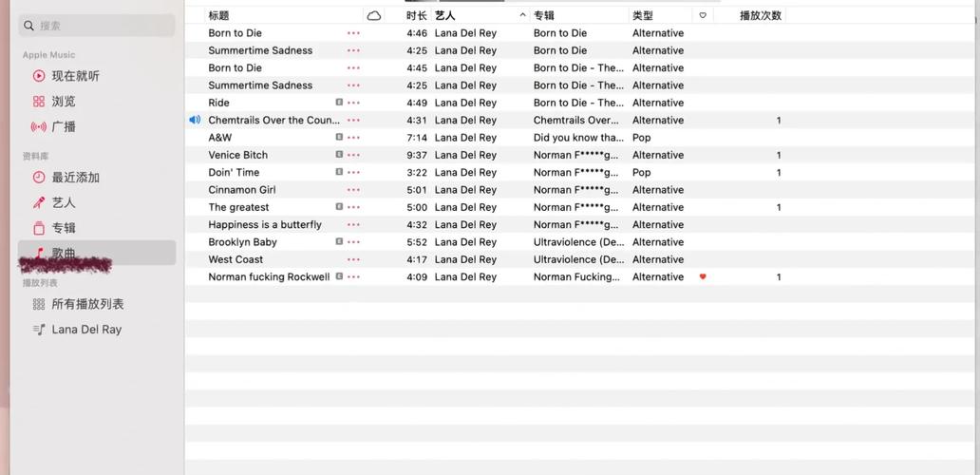Click the explicit badge next to A&W
980x475 pixels.
tap(339, 137)
